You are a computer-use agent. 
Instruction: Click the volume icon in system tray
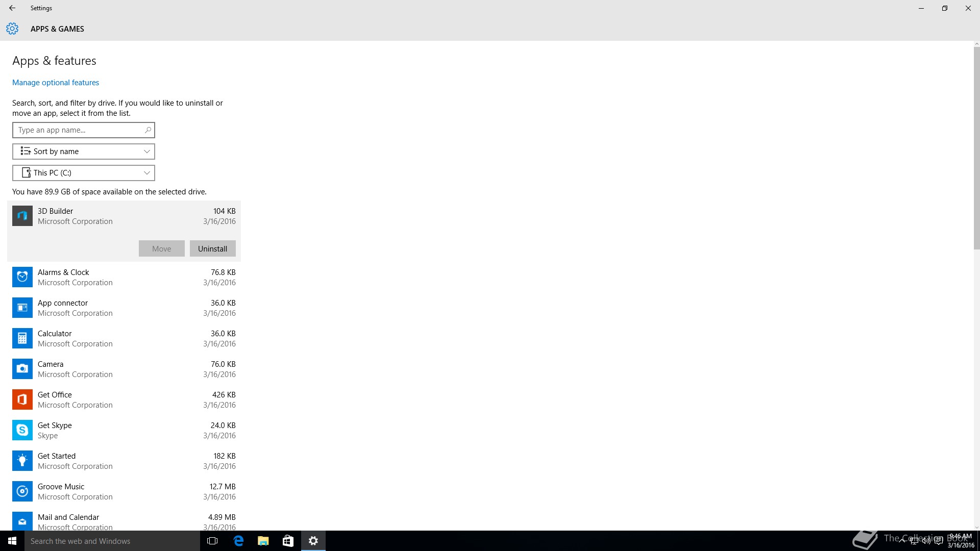[926, 541]
